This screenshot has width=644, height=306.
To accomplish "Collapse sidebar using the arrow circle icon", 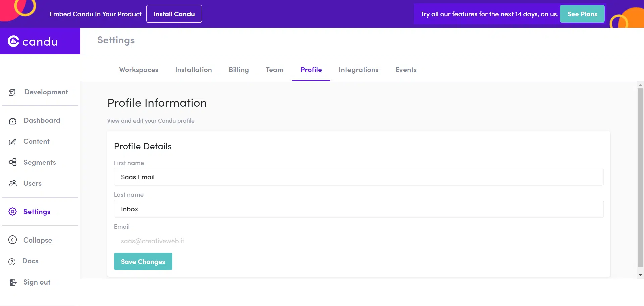I will point(12,240).
